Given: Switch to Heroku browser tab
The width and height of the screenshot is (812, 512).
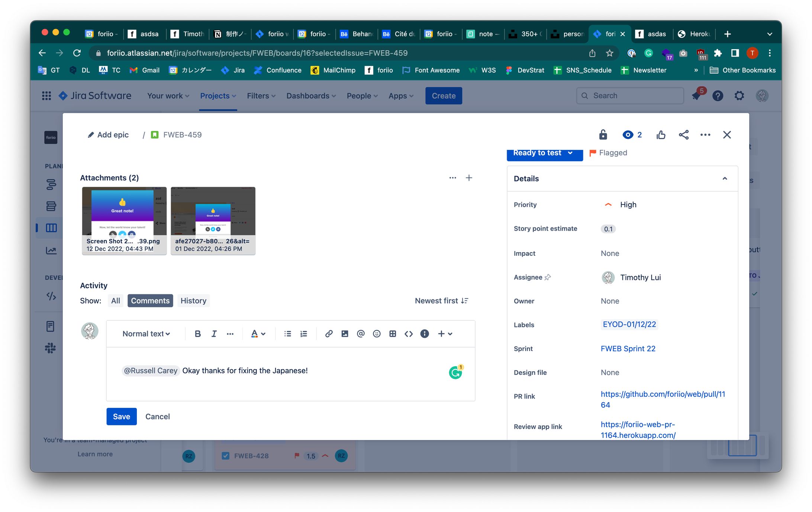Looking at the screenshot, I should (x=695, y=34).
